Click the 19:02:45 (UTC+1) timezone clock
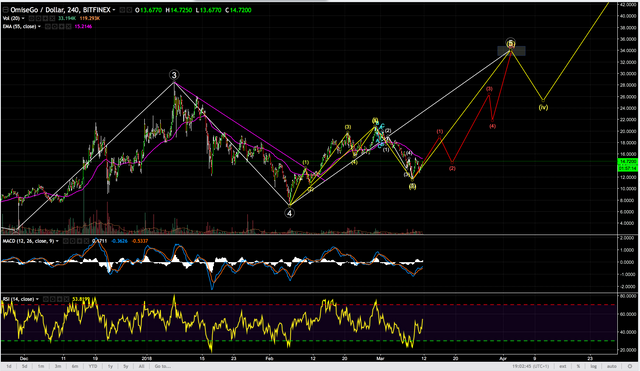This screenshot has width=640, height=371. (x=531, y=367)
